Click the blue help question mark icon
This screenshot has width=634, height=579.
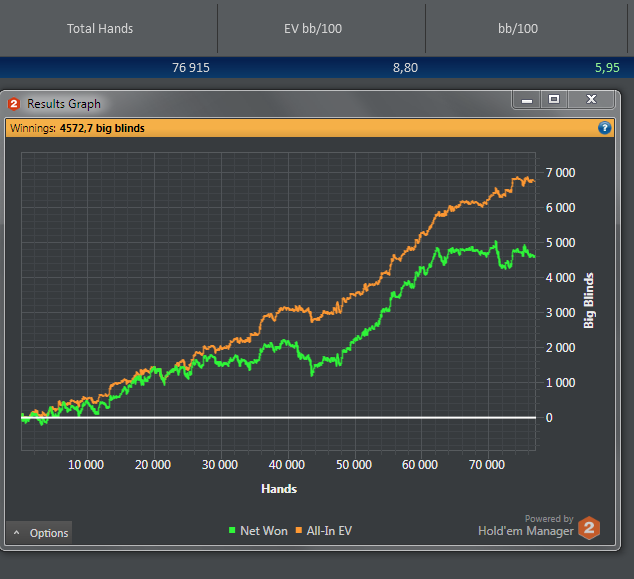tap(604, 128)
